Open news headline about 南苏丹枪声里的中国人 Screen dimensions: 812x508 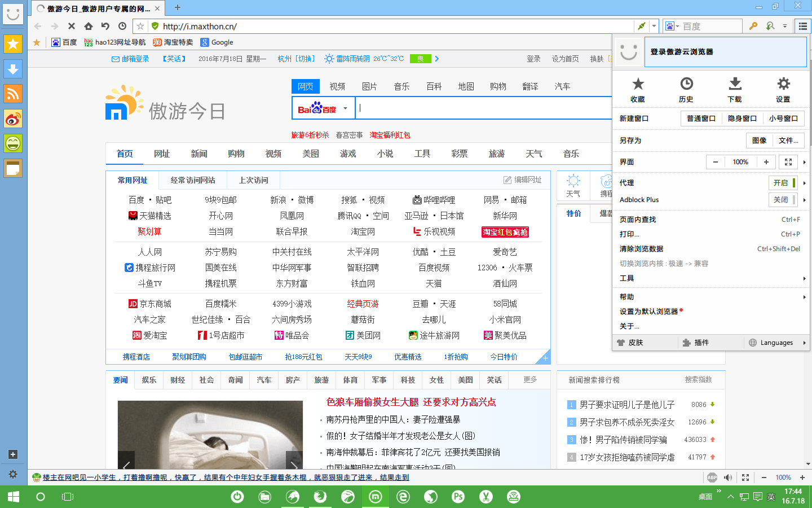(393, 419)
